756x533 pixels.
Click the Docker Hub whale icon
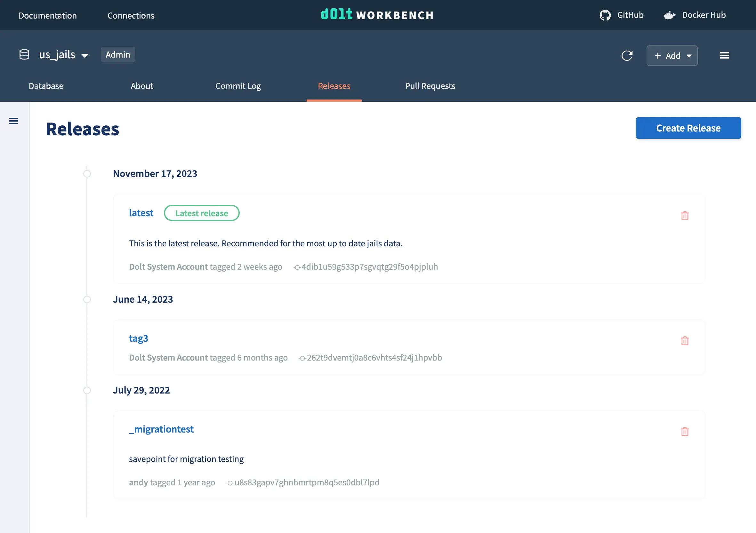click(x=669, y=15)
